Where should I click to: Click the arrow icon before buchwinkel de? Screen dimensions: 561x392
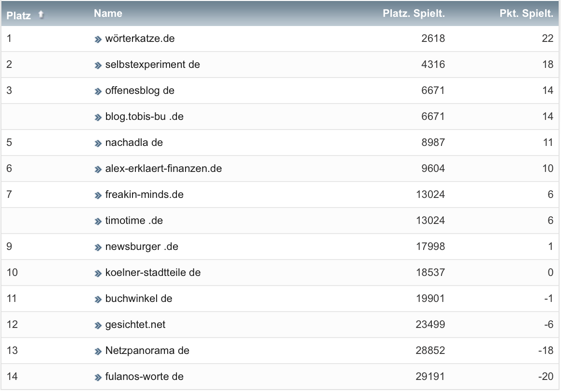tap(98, 300)
